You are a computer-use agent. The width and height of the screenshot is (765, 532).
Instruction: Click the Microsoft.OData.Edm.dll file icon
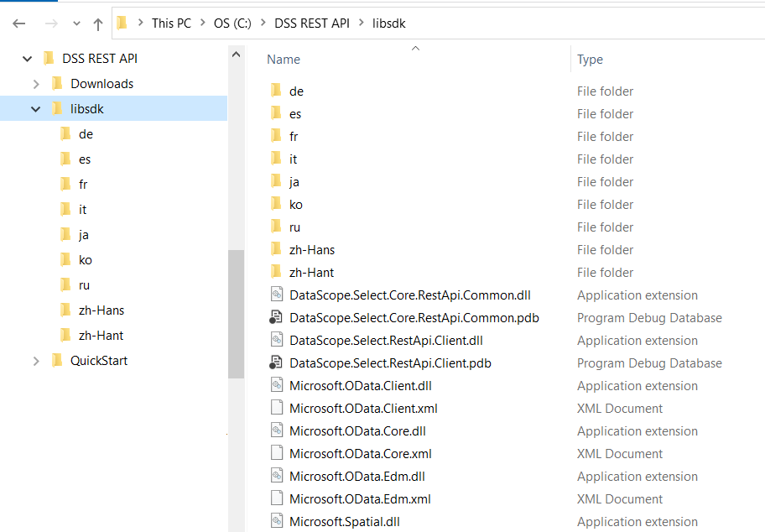point(277,476)
